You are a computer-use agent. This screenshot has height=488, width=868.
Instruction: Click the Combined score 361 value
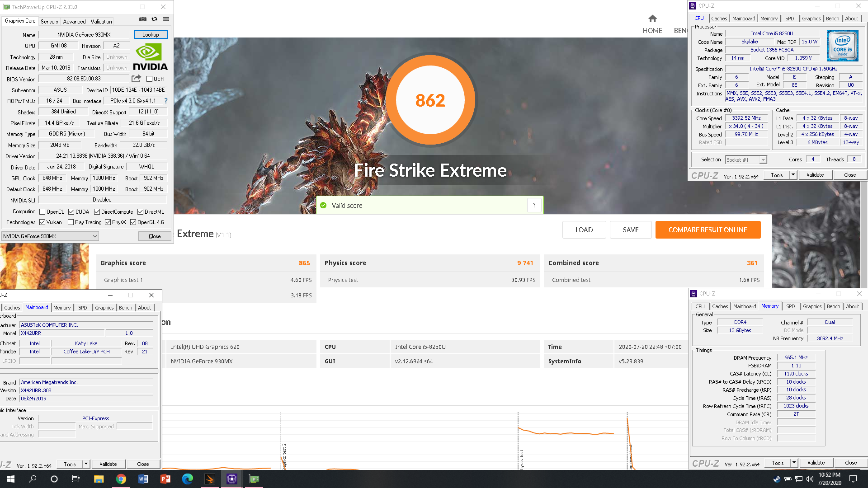(x=752, y=263)
